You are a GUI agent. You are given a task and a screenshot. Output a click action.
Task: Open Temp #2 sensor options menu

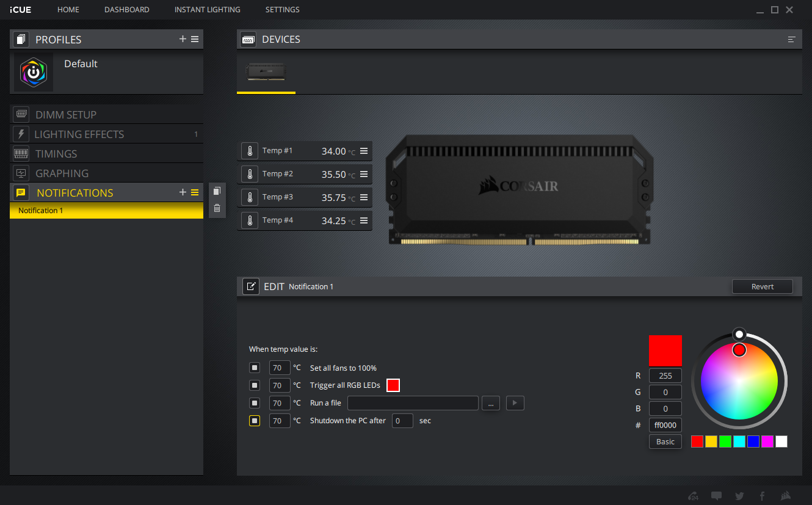click(x=364, y=174)
